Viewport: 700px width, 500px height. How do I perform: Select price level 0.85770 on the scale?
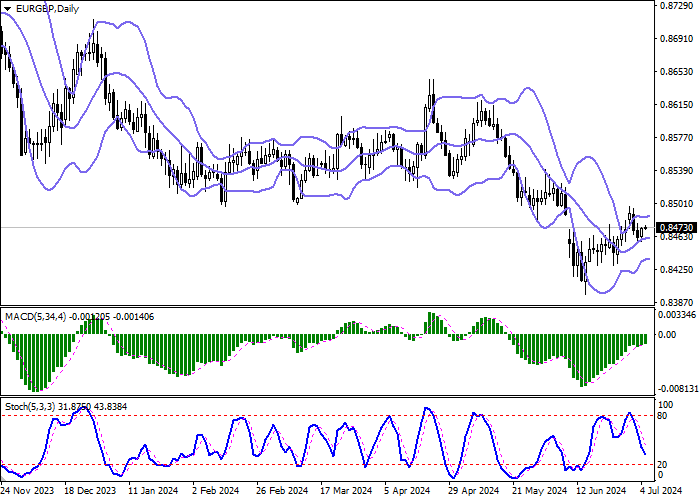pyautogui.click(x=676, y=138)
